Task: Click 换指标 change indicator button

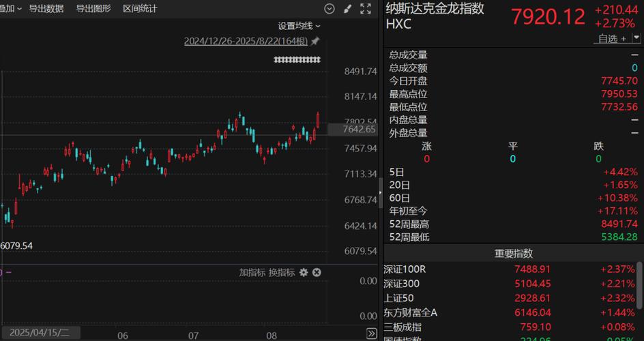Action: 282,273
